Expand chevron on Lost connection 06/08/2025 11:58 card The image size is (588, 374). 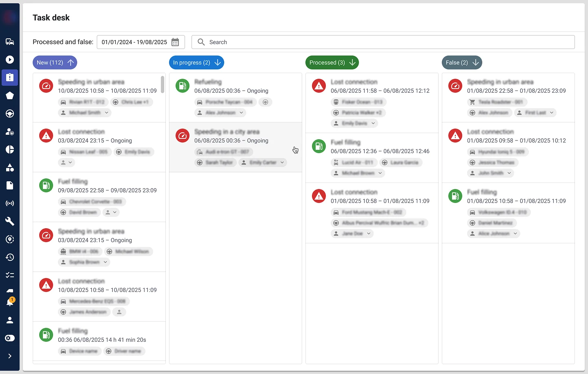click(373, 123)
